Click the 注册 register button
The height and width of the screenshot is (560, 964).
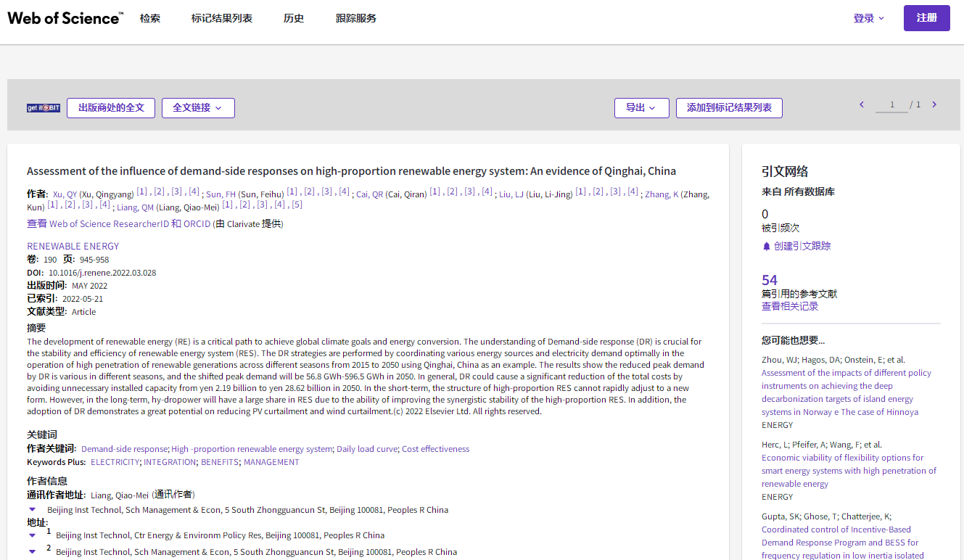tap(926, 18)
